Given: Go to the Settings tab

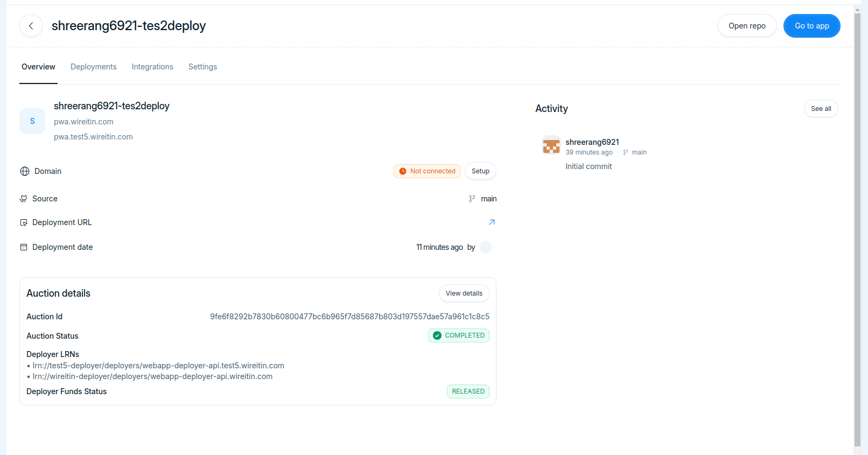Looking at the screenshot, I should (x=202, y=67).
